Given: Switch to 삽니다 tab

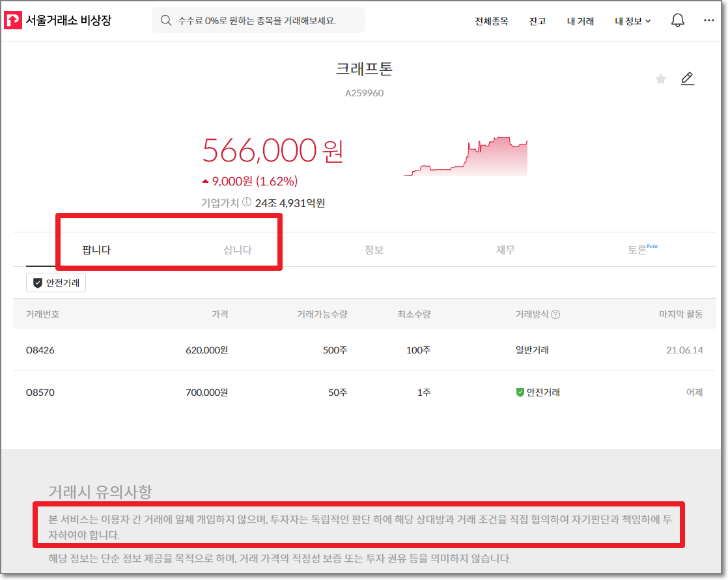Looking at the screenshot, I should click(x=238, y=250).
